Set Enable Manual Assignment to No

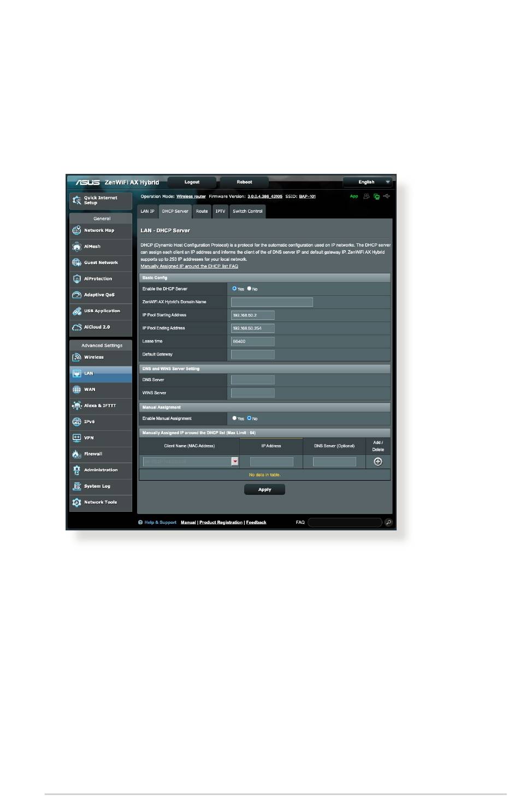coord(249,418)
